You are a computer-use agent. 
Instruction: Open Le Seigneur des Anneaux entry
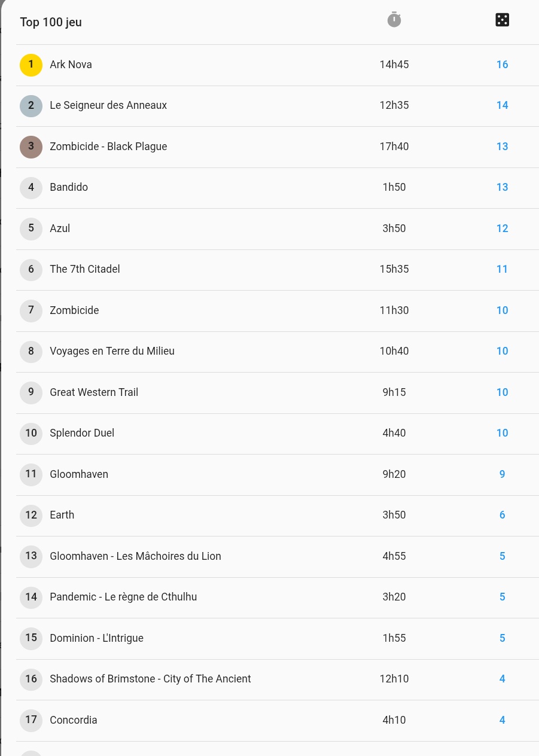pos(278,106)
